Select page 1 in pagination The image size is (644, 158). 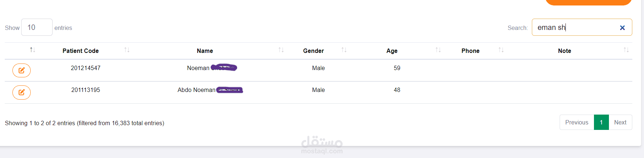(x=601, y=123)
